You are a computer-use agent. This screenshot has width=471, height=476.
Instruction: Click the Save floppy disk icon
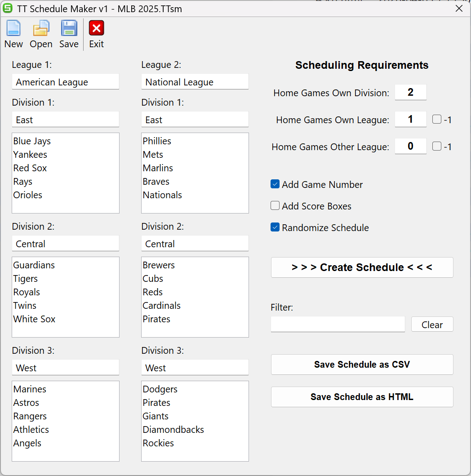[69, 29]
